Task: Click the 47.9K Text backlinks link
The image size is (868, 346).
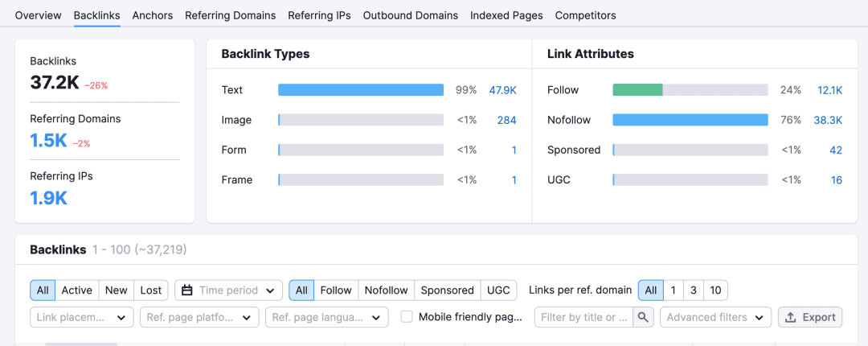Action: point(502,90)
